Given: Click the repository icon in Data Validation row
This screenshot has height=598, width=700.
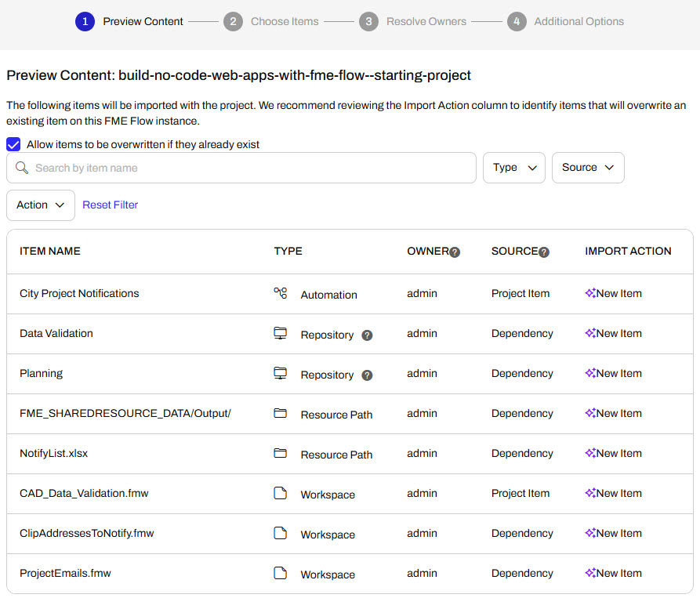Looking at the screenshot, I should 280,333.
